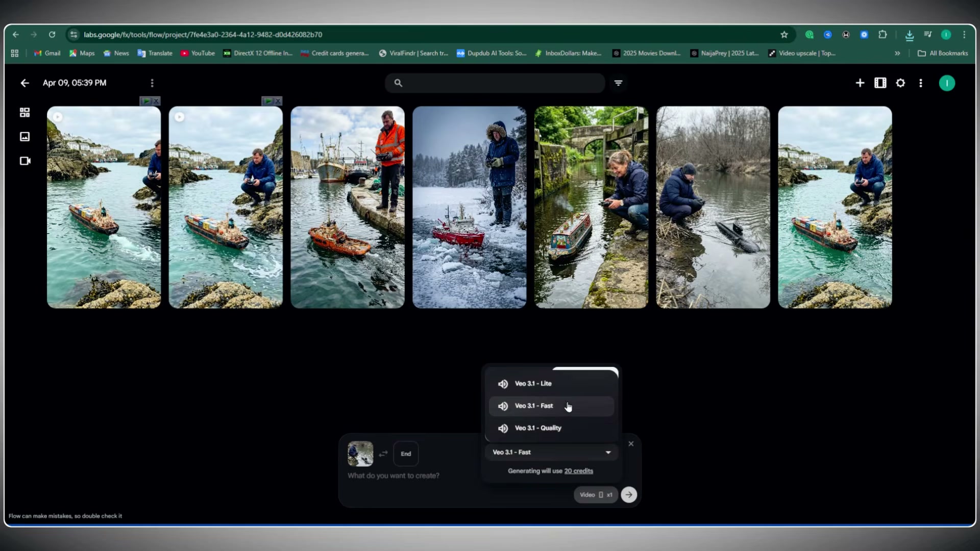Click the browser address bar URL

click(x=203, y=35)
